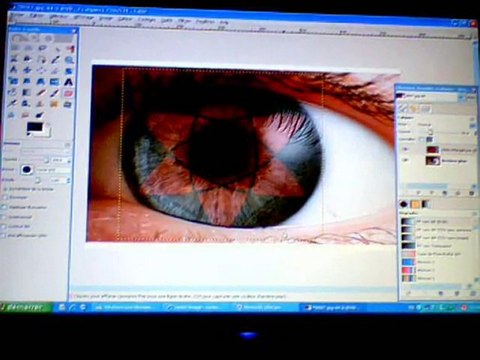Click the layer Opacité slider

(x=437, y=132)
